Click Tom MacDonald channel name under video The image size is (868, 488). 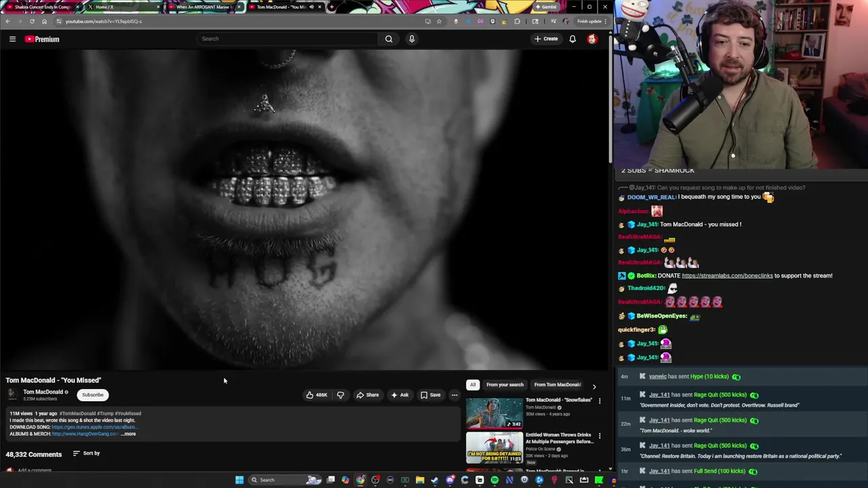click(x=43, y=392)
